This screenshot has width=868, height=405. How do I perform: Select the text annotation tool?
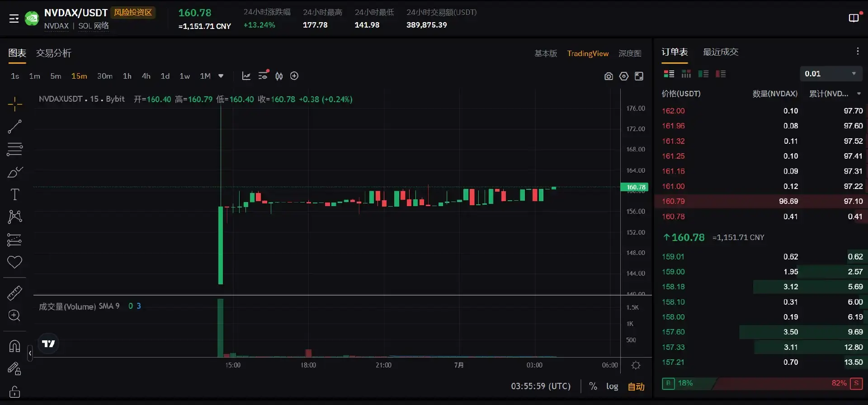click(14, 194)
